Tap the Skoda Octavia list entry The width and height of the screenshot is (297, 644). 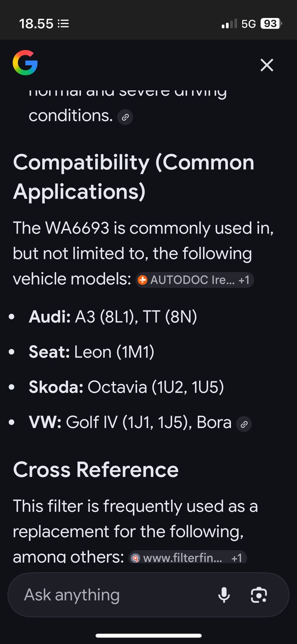126,387
